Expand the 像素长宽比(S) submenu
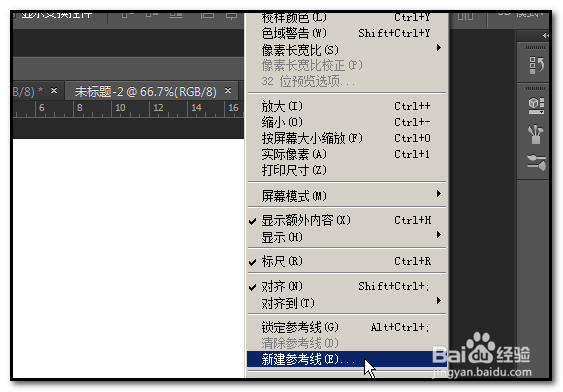This screenshot has height=392, width=563. pos(347,50)
